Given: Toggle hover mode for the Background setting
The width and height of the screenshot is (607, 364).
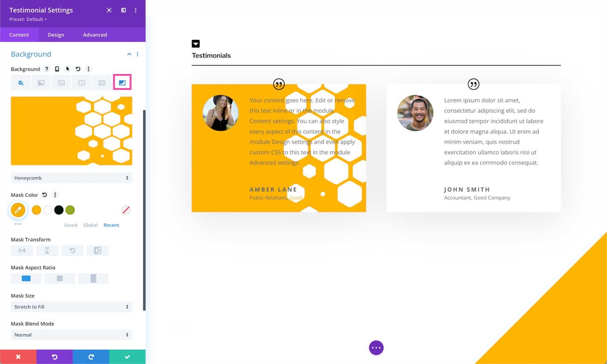Looking at the screenshot, I should 67,69.
